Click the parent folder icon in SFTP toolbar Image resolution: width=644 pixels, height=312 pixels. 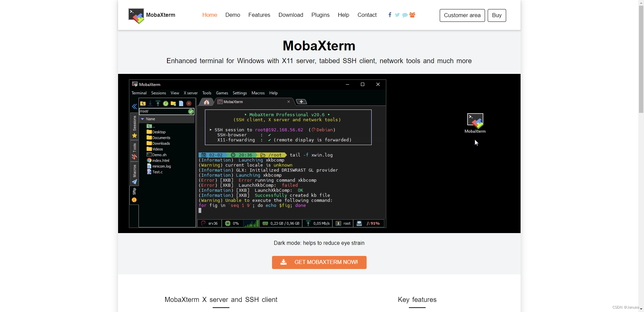[x=143, y=103]
